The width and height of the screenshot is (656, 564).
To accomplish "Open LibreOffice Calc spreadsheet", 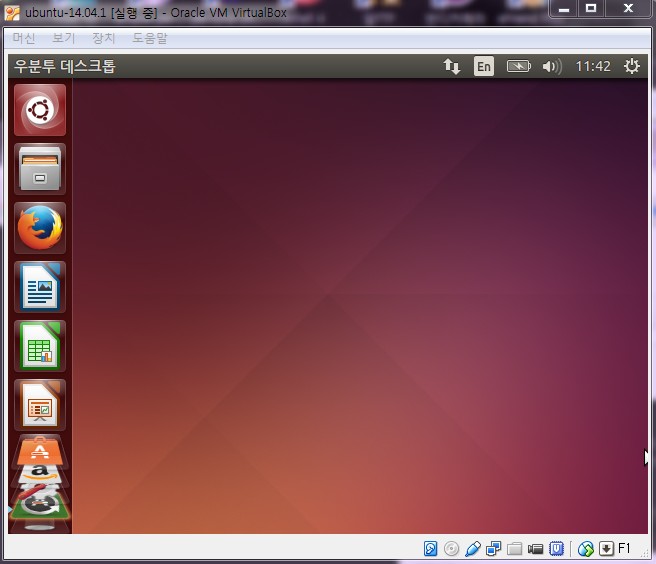I will pyautogui.click(x=40, y=346).
